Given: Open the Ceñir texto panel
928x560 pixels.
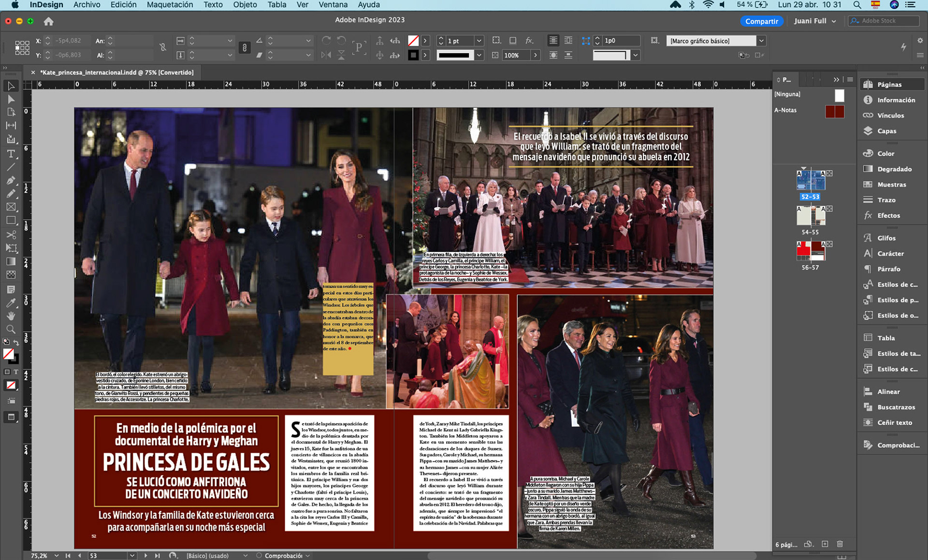Looking at the screenshot, I should pos(894,422).
